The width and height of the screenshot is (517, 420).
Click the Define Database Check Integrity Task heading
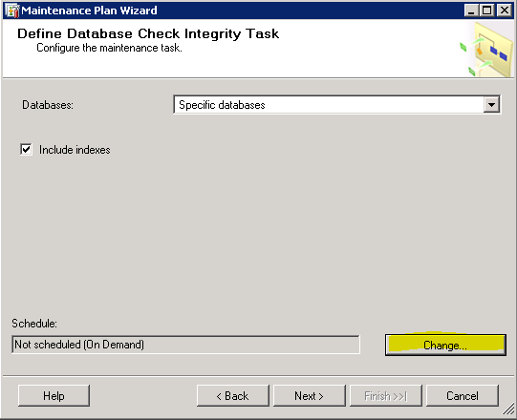pos(148,34)
